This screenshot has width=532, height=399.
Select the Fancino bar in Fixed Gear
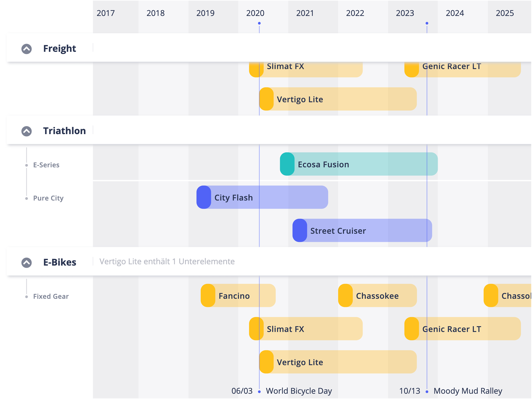pos(238,296)
